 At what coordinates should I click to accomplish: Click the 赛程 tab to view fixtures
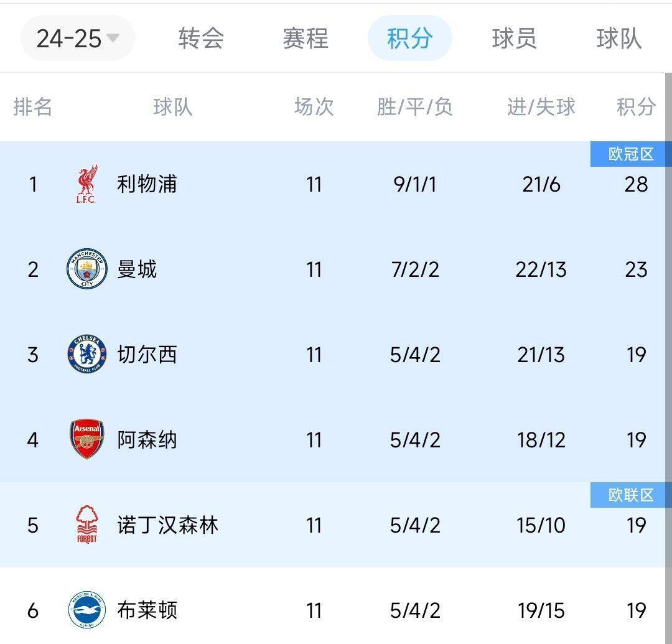click(x=304, y=38)
